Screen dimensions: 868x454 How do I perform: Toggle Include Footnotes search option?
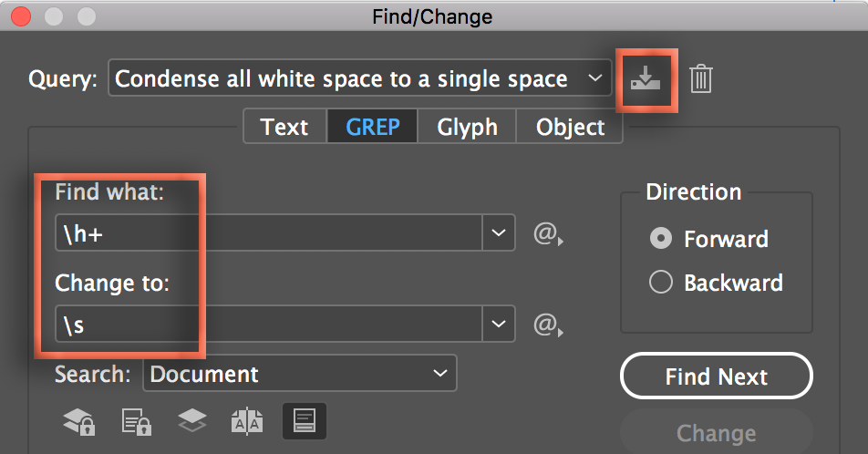[305, 421]
